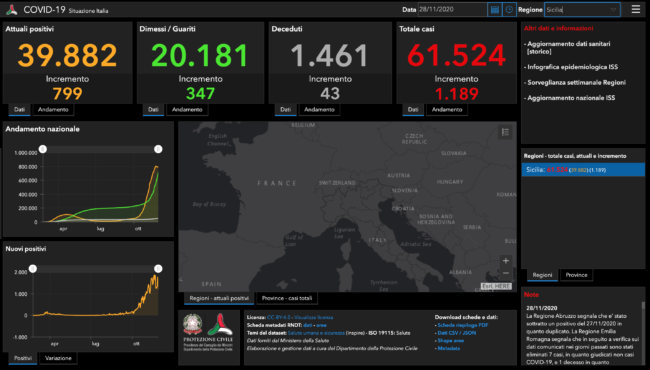Viewport: 650px width, 370px height.
Task: Open the Dati CSV / JSON link
Action: point(457,333)
